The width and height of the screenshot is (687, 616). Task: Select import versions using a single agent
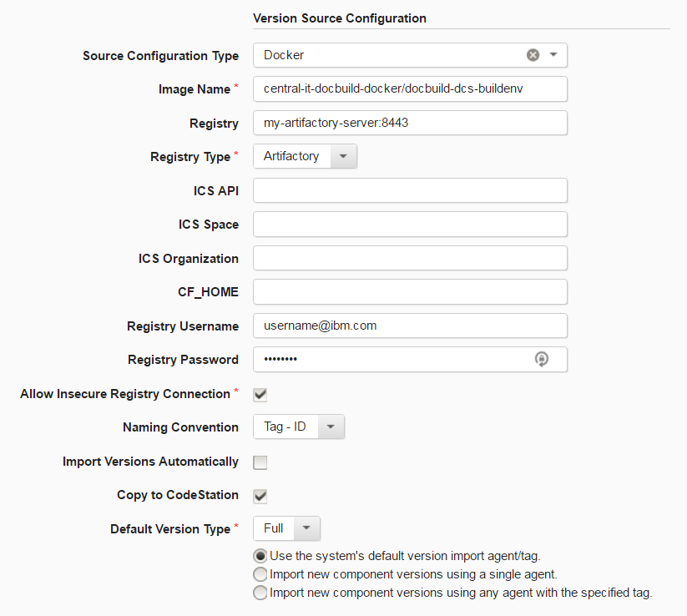(260, 573)
